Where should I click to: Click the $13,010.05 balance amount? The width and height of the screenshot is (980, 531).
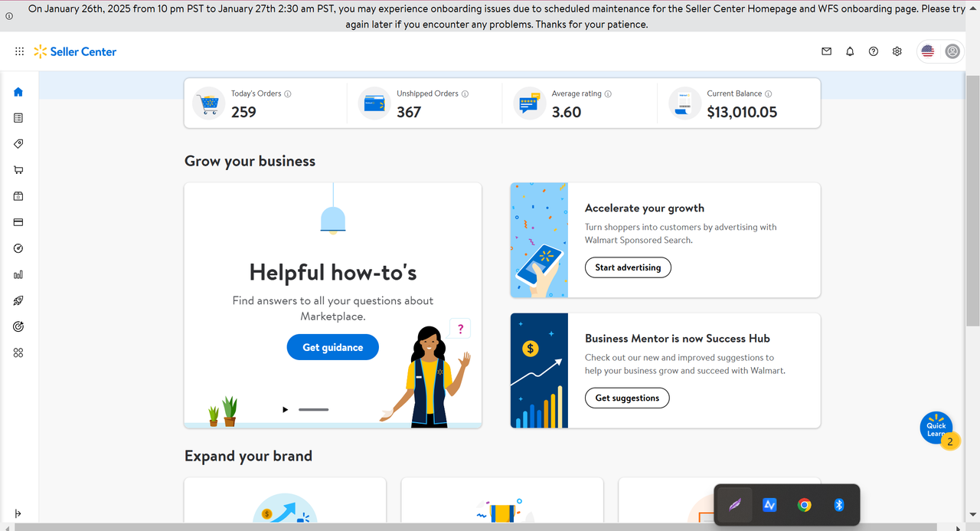pyautogui.click(x=742, y=112)
